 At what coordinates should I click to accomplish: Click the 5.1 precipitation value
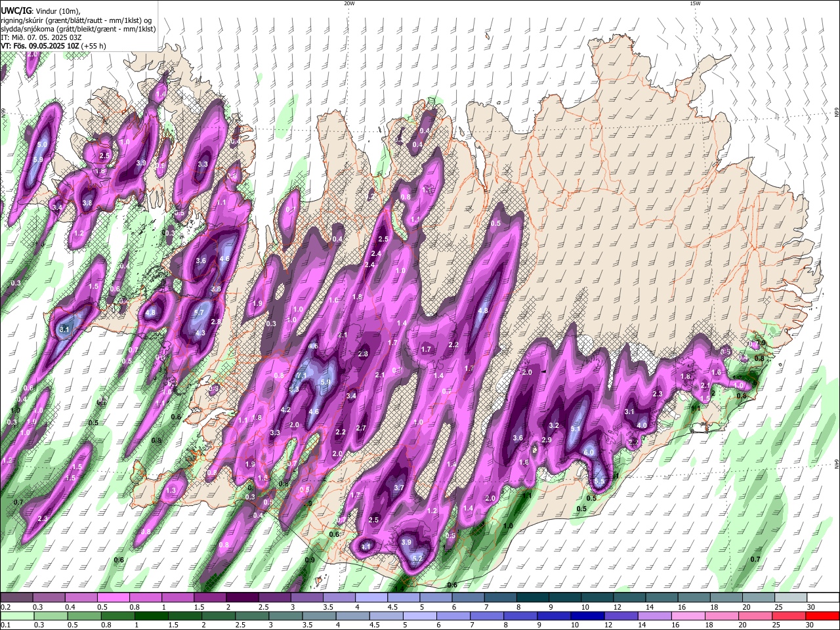(576, 429)
